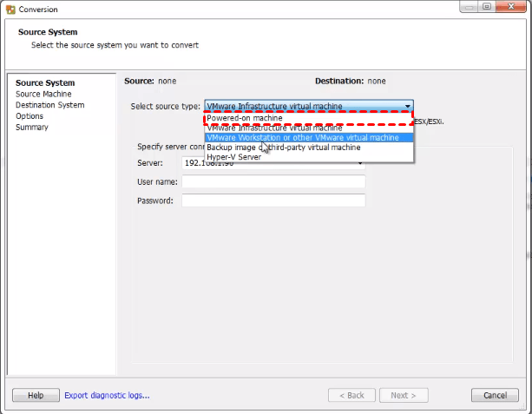Proceed with the Next button
The image size is (532, 414).
(x=404, y=396)
